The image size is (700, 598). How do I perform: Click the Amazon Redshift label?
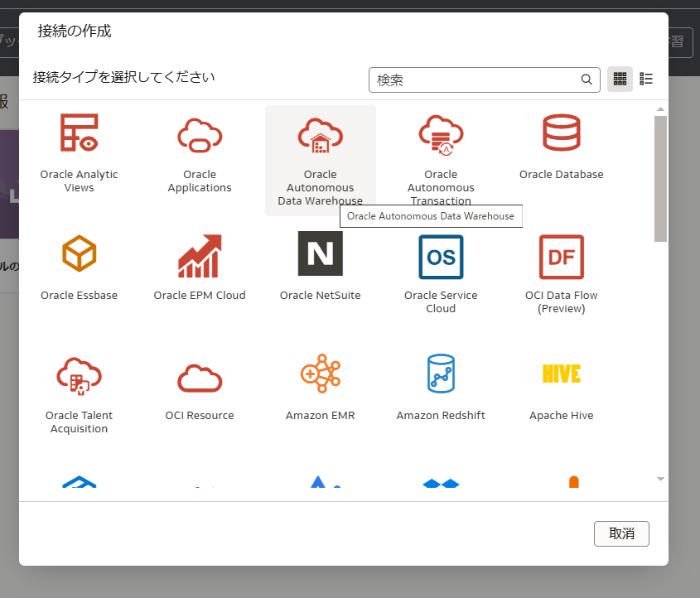tap(441, 416)
